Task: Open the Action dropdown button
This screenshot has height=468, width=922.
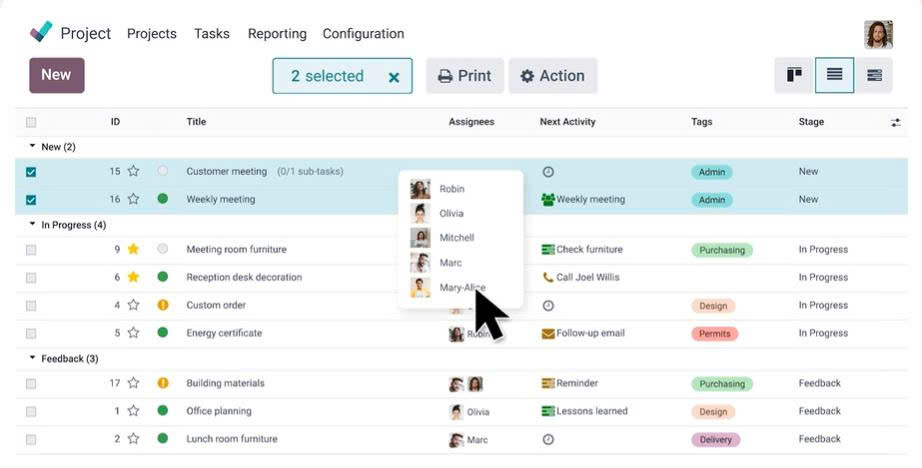Action: (x=552, y=76)
